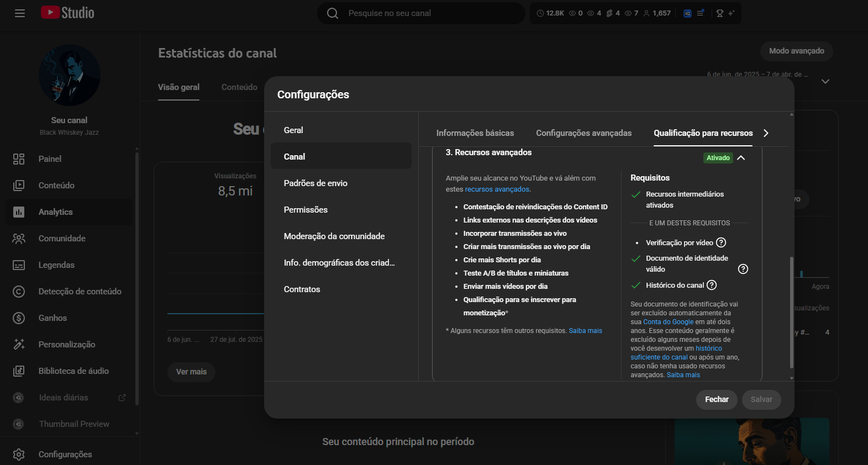Open the recursos avançados link
Image resolution: width=868 pixels, height=465 pixels.
point(497,189)
